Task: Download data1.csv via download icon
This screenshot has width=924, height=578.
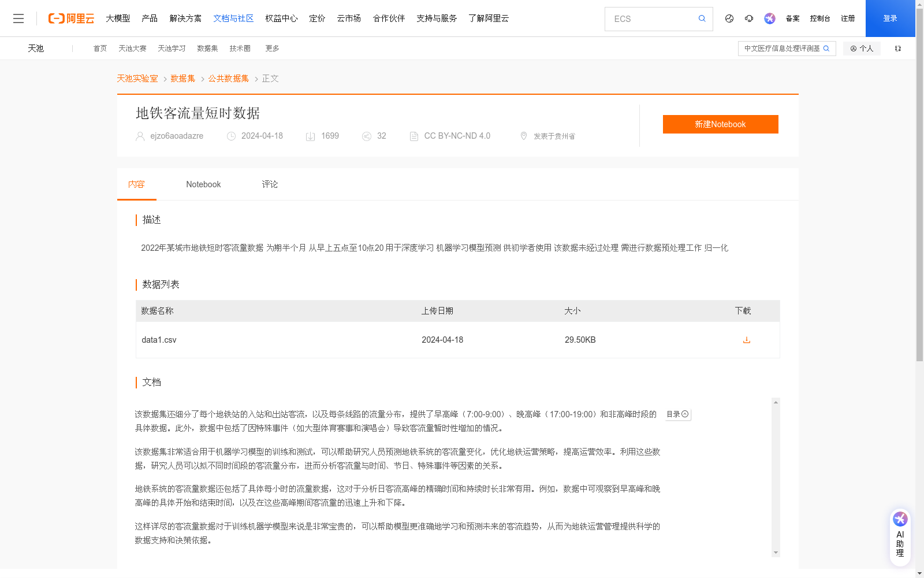Action: pos(747,340)
